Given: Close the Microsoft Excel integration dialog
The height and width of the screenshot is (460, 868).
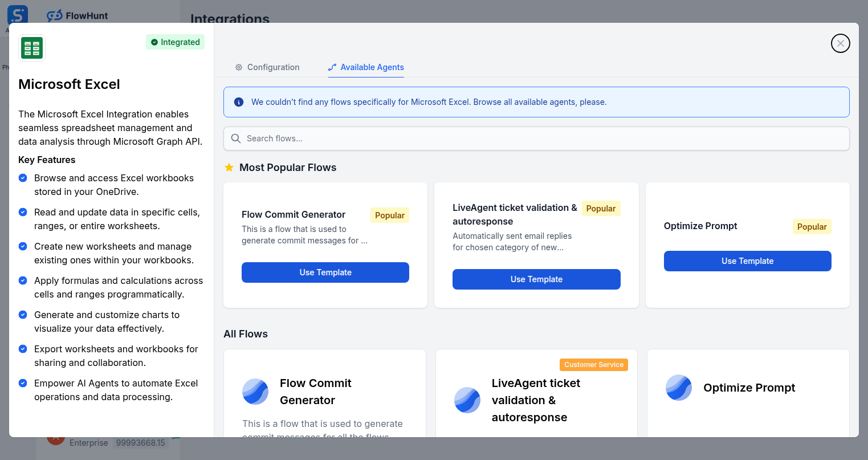Looking at the screenshot, I should (840, 43).
